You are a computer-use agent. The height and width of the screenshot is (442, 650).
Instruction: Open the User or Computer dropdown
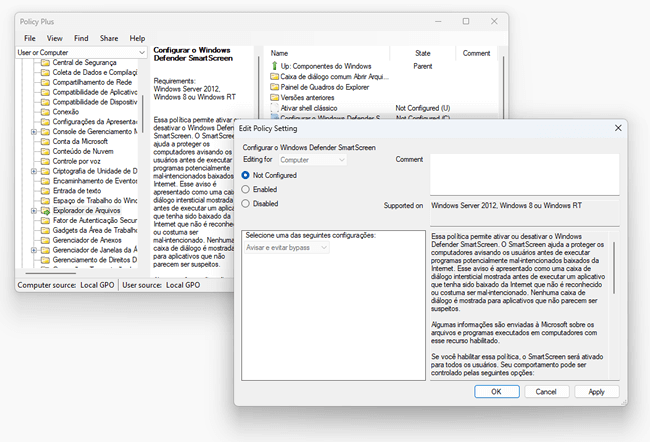pyautogui.click(x=81, y=53)
